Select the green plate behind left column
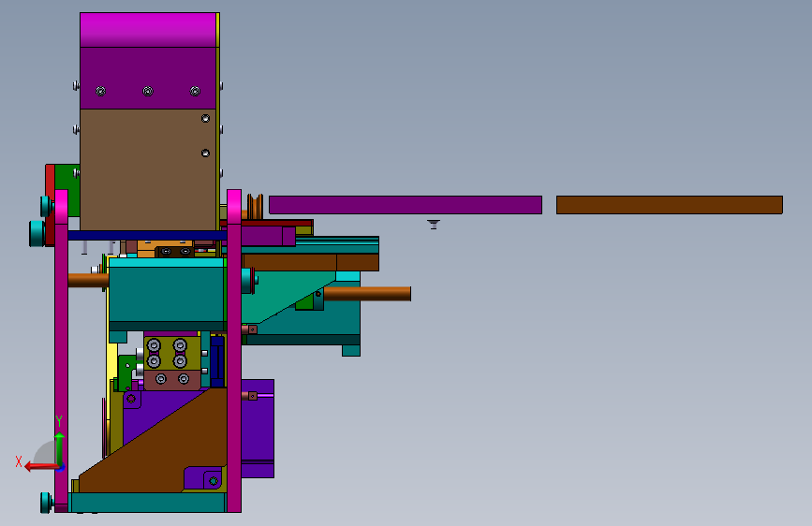Image resolution: width=812 pixels, height=526 pixels. [x=67, y=189]
